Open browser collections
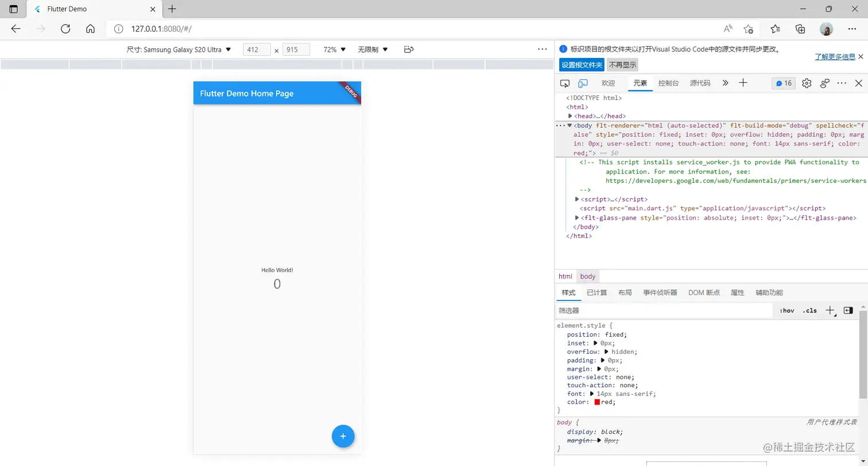Image resolution: width=868 pixels, height=466 pixels. [800, 29]
